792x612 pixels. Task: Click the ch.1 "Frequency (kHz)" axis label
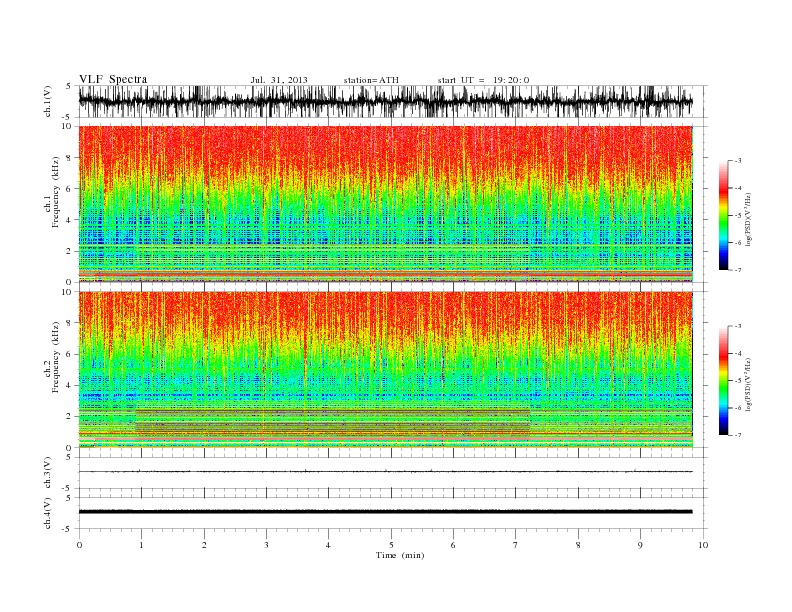point(55,192)
